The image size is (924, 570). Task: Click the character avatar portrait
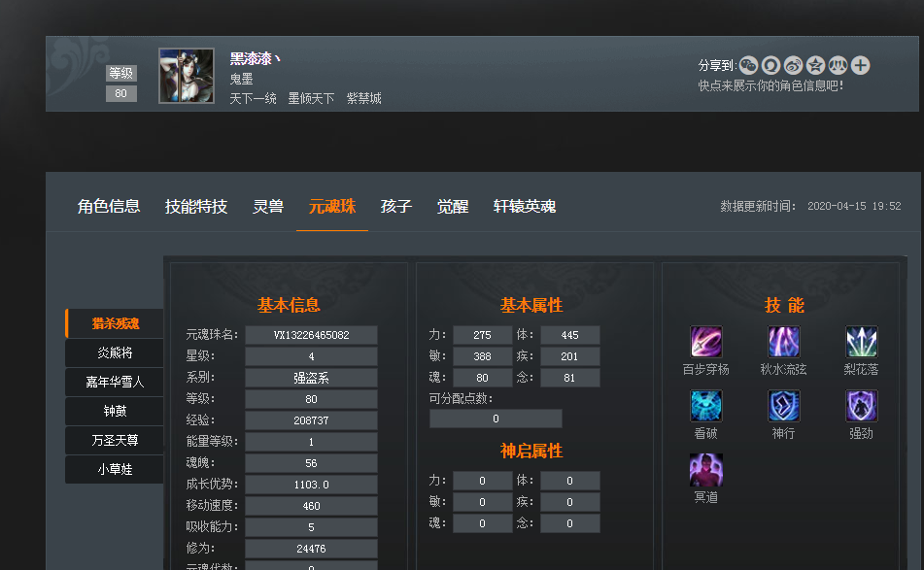(187, 76)
